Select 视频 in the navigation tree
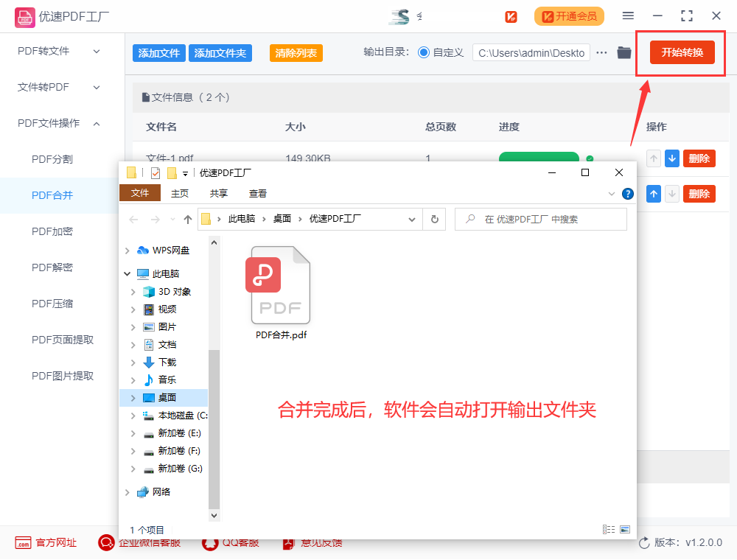 167,309
